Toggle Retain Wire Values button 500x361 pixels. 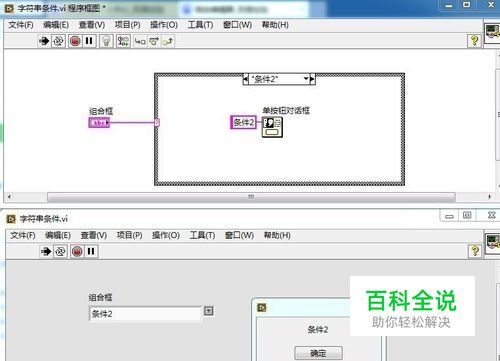point(123,41)
